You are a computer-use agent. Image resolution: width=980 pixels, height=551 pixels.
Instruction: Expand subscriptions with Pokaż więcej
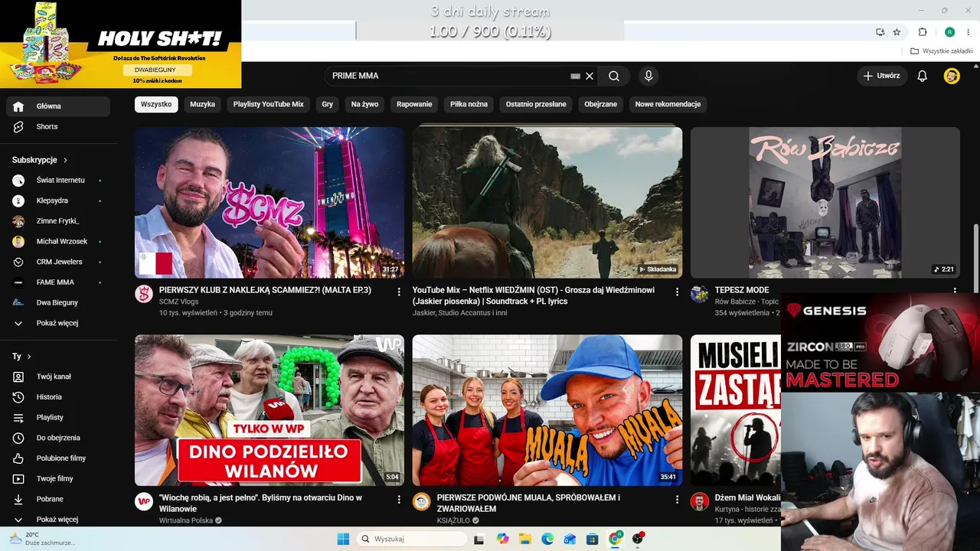click(x=58, y=323)
